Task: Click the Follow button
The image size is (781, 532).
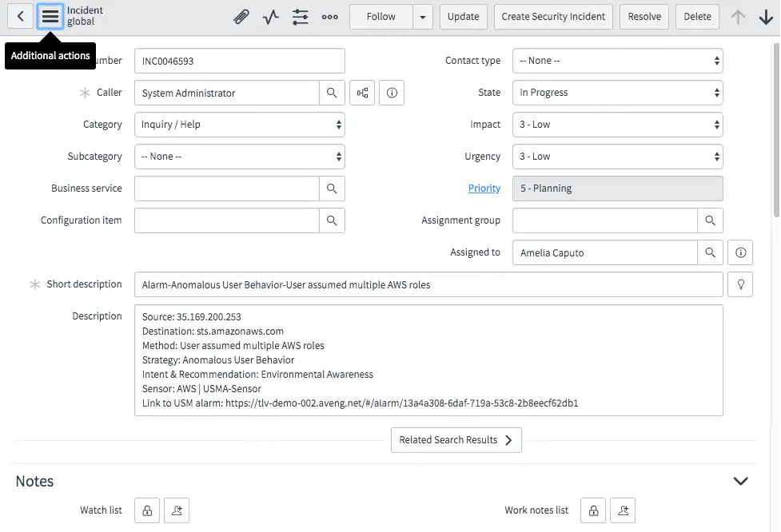Action: click(x=381, y=17)
